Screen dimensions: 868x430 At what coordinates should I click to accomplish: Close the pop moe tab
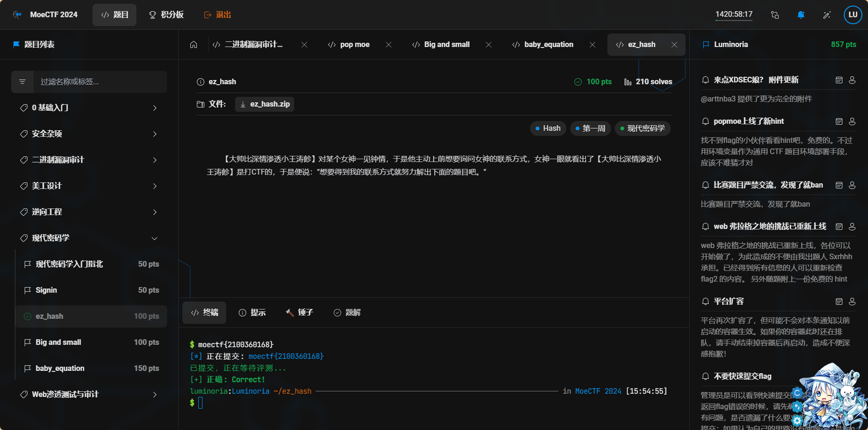point(389,45)
